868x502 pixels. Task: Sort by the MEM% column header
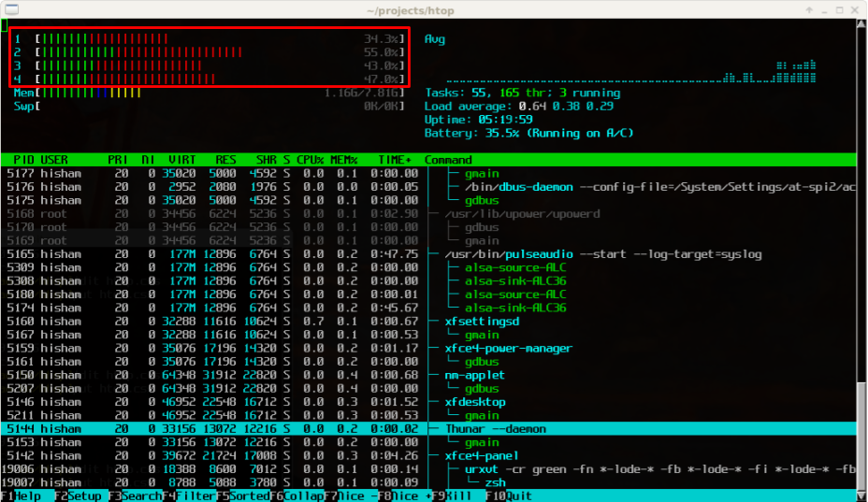tap(343, 160)
